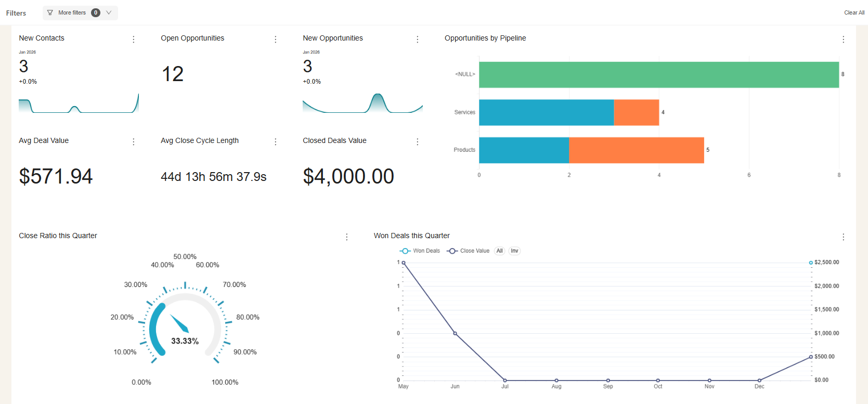
Task: Click the blue Services bar segment
Action: (546, 113)
